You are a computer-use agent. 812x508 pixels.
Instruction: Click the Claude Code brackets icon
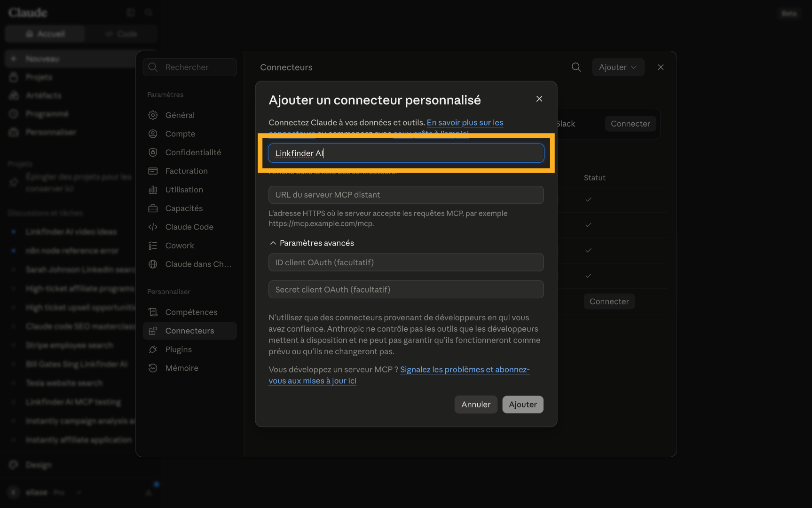pyautogui.click(x=153, y=227)
